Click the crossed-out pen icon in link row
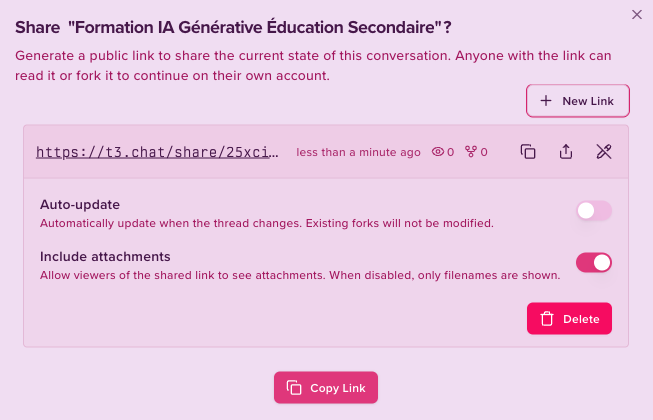The image size is (653, 420). tap(604, 152)
